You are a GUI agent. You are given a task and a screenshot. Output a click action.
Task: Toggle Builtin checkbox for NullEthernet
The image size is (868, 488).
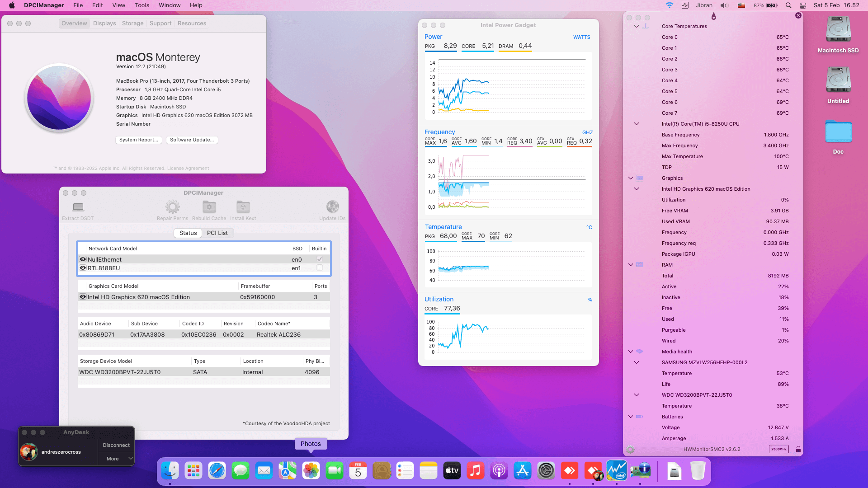(320, 259)
